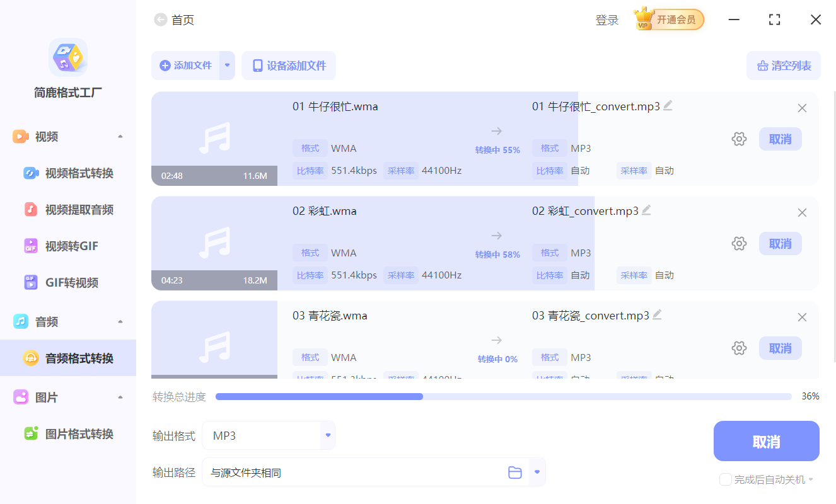Remove 02 彩虹.wma from the queue
The height and width of the screenshot is (504, 836).
coord(802,212)
